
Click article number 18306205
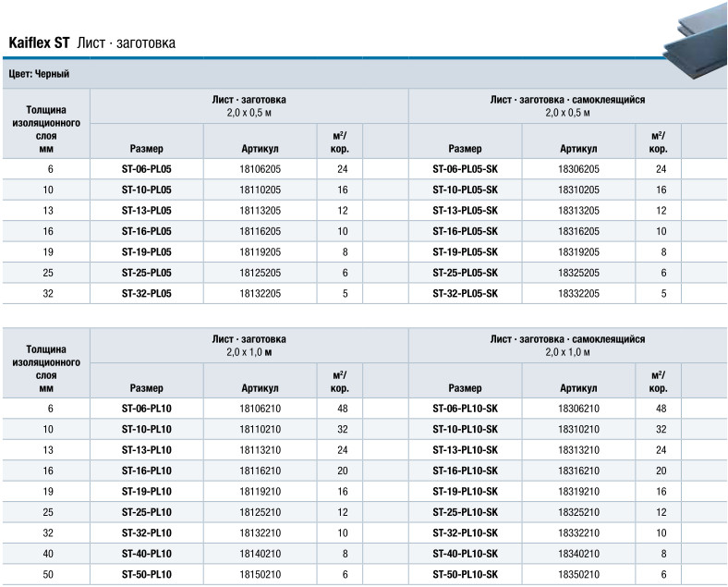click(x=578, y=169)
